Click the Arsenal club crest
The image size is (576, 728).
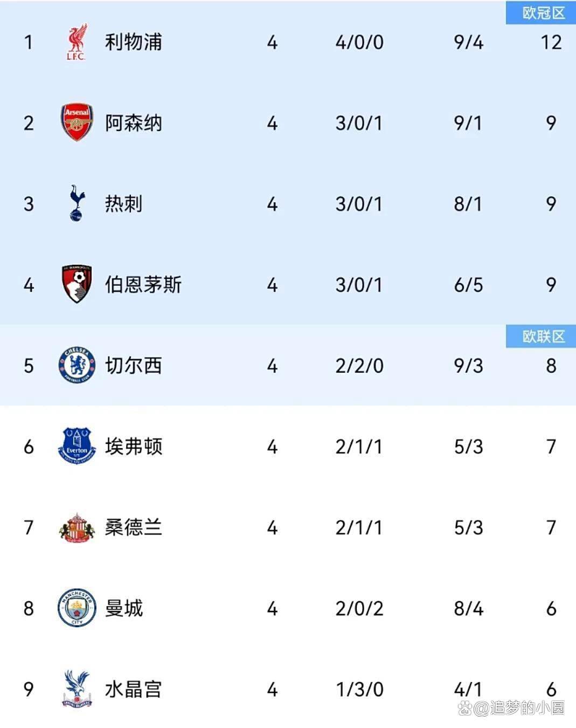click(77, 122)
